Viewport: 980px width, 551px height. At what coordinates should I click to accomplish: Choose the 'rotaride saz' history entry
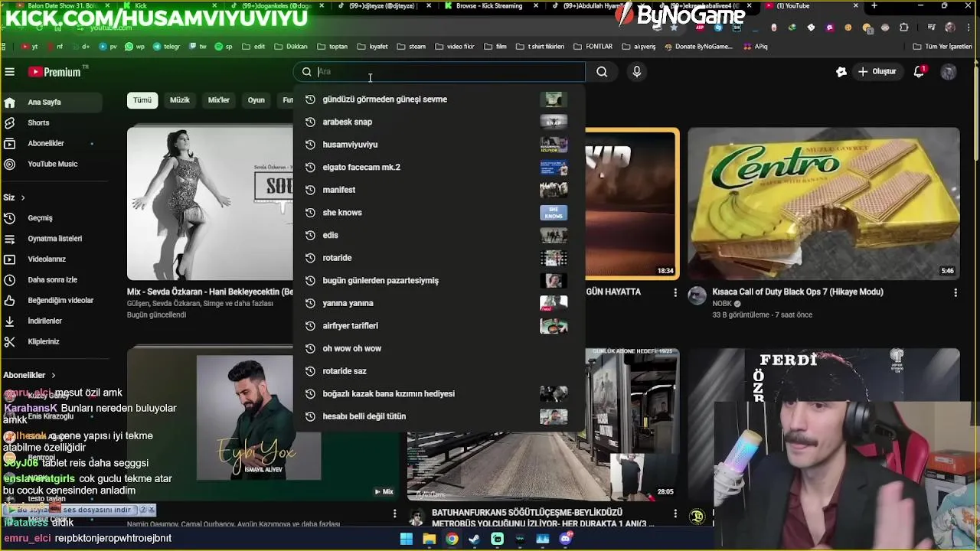pos(438,371)
